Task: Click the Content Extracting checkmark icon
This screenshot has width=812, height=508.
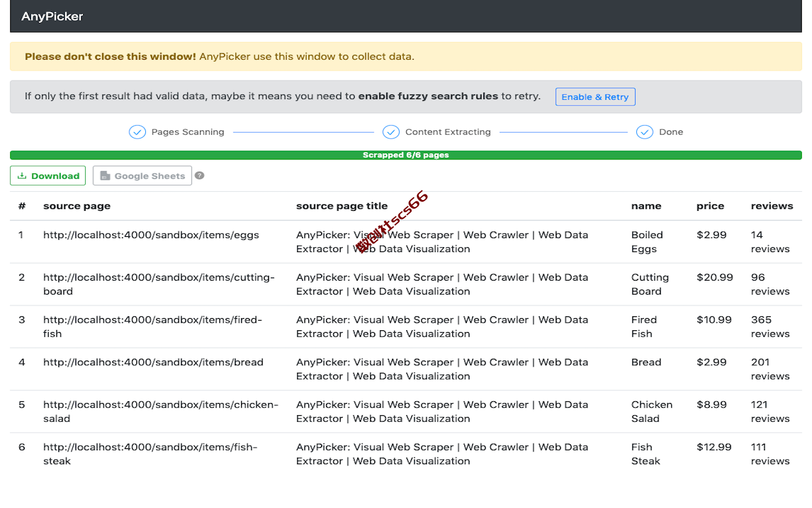Action: (x=391, y=132)
